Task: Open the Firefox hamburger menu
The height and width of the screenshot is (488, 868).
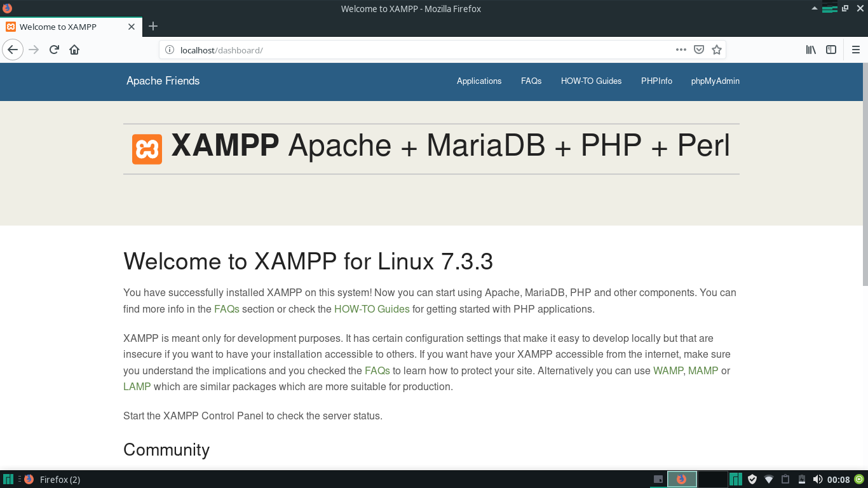Action: click(855, 50)
